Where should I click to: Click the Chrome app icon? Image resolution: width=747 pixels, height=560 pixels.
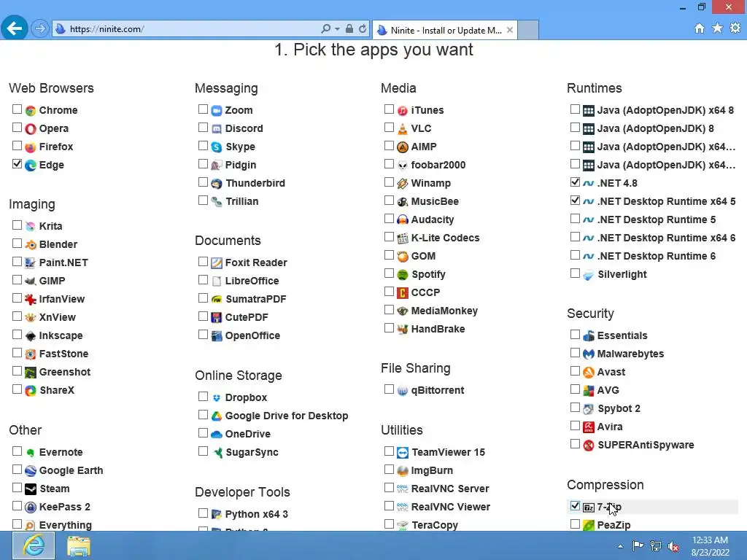tap(31, 111)
